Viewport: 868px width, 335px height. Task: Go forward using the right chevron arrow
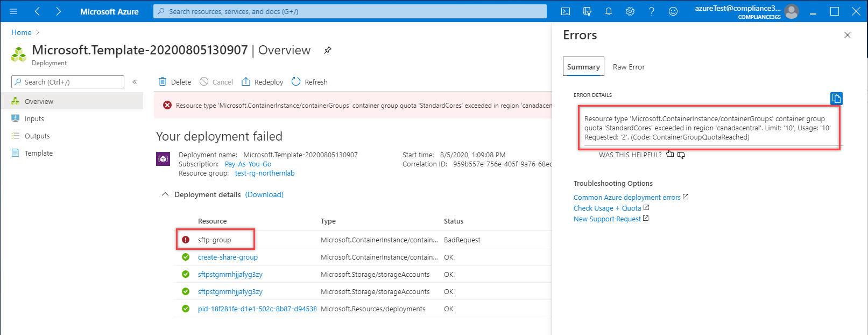[x=58, y=11]
